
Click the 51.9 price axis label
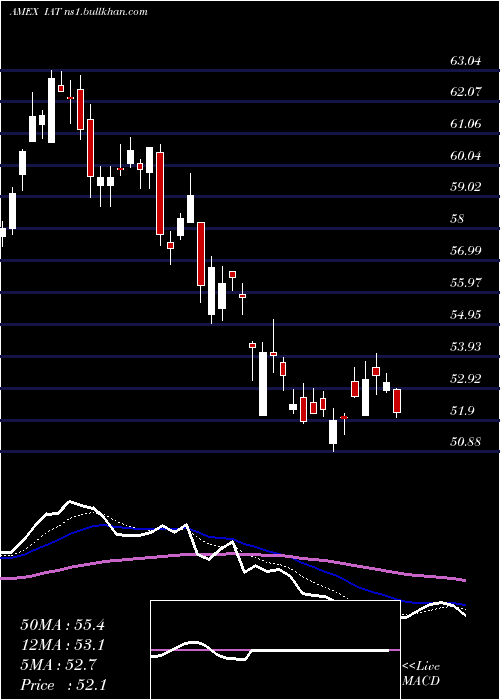click(462, 411)
